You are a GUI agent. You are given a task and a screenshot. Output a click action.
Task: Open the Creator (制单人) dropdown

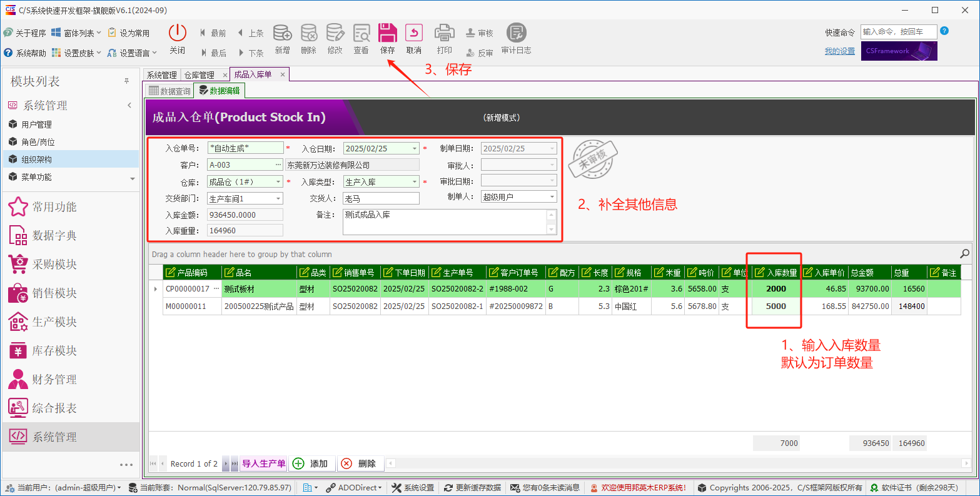pos(552,197)
